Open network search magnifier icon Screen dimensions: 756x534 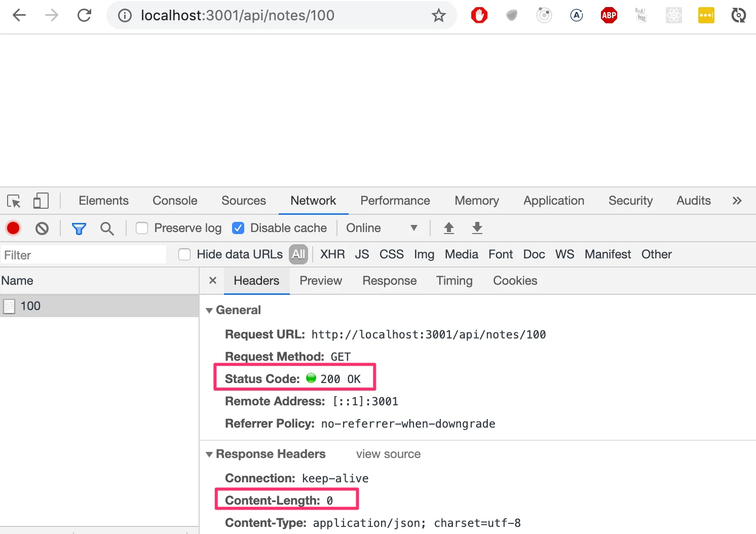point(107,229)
